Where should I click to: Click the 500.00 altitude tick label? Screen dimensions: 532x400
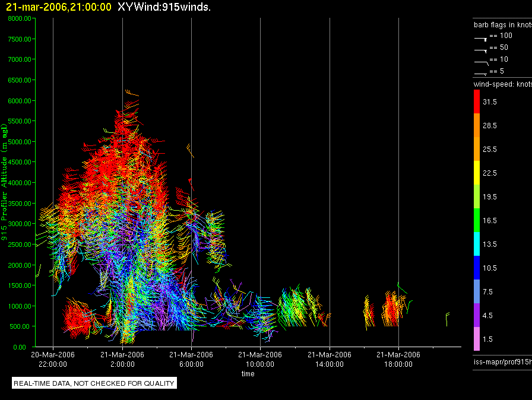point(20,326)
